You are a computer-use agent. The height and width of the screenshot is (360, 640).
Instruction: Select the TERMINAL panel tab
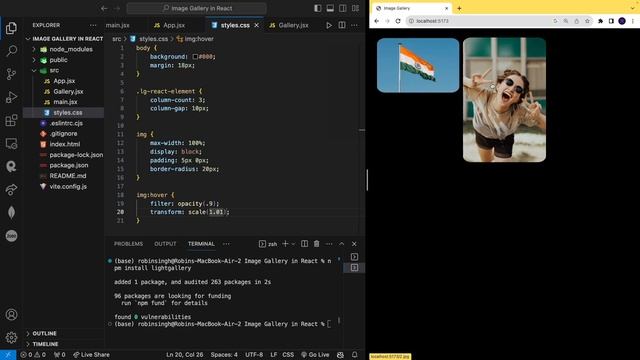201,244
